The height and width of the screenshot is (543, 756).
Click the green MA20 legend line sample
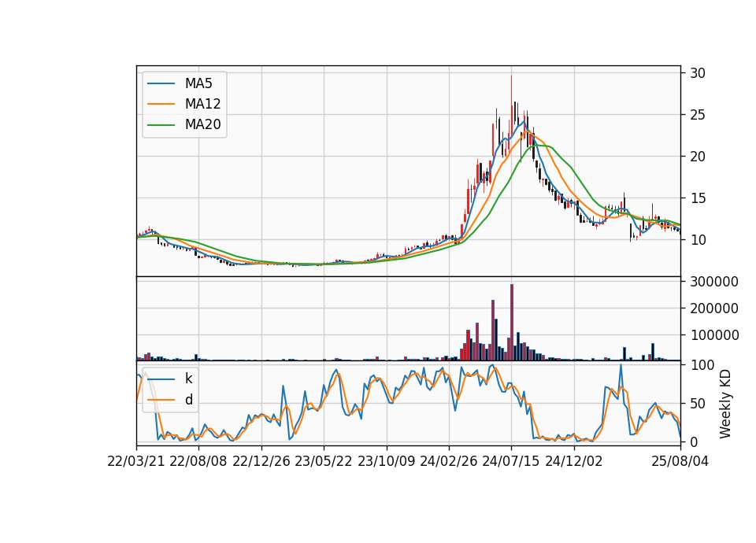coord(161,125)
